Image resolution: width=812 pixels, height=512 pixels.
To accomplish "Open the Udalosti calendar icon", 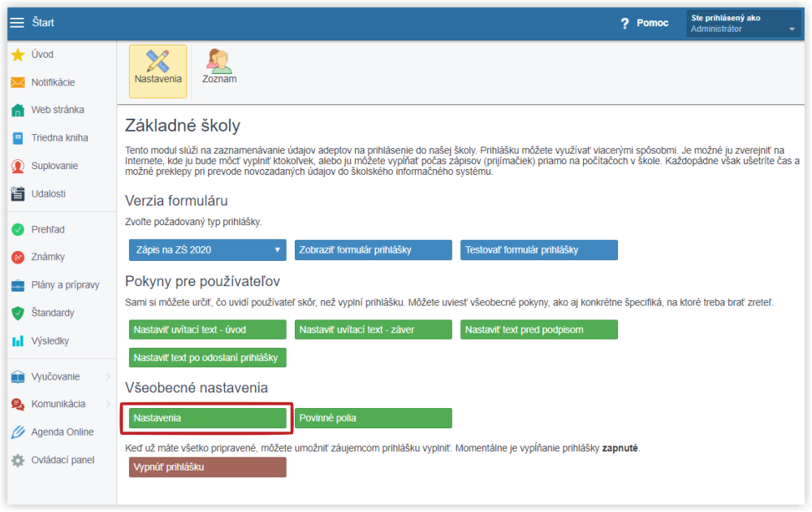I will (x=18, y=194).
